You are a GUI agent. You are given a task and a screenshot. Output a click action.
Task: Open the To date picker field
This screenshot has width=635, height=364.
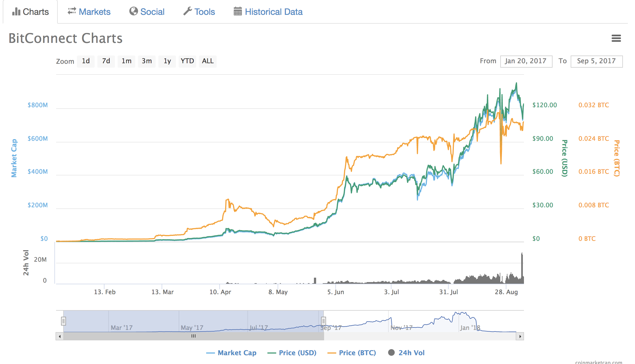[597, 61]
